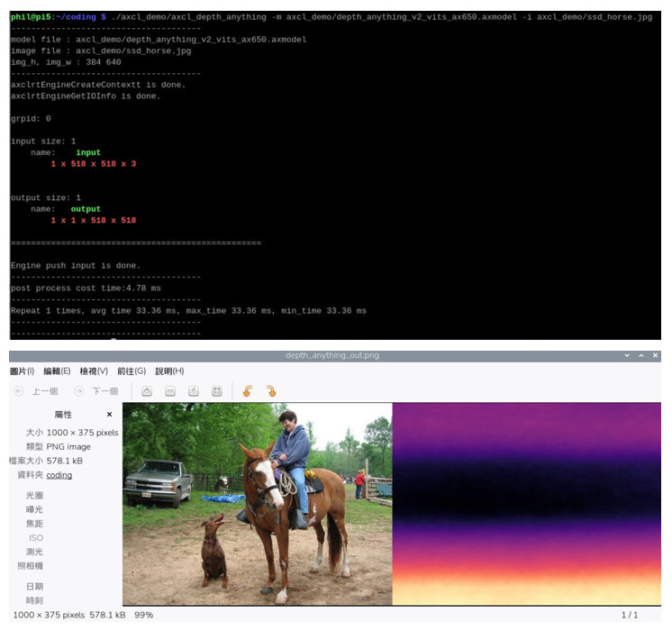
Task: Click the 'model file' line in terminal
Action: [159, 40]
